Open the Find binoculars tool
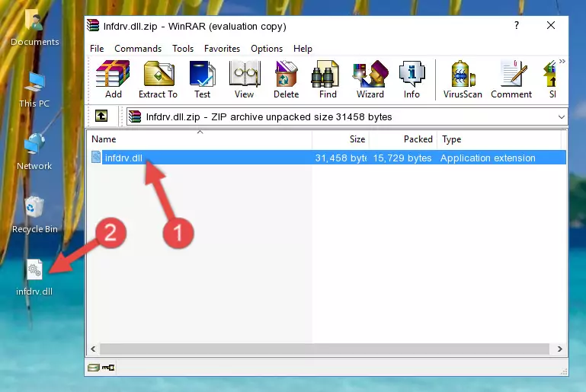586x392 pixels. [x=328, y=79]
